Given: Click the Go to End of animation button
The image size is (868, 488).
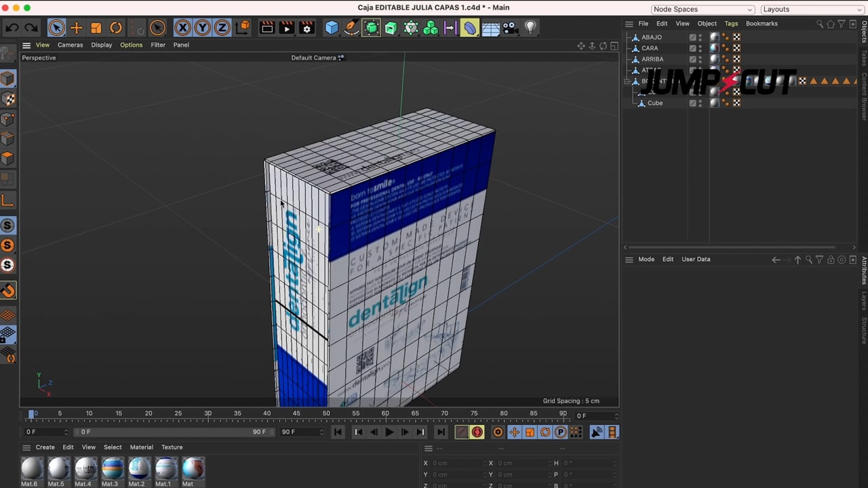Looking at the screenshot, I should coord(441,432).
